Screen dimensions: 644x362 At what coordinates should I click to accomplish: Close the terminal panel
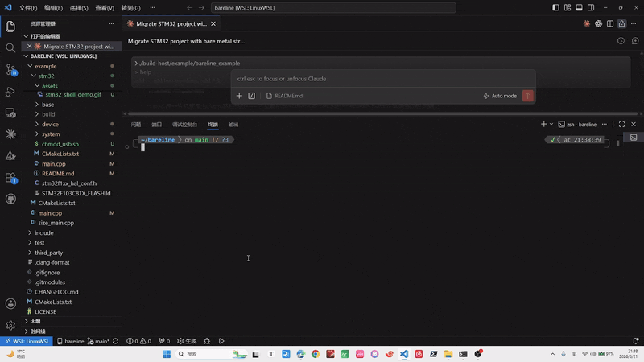[x=634, y=125]
